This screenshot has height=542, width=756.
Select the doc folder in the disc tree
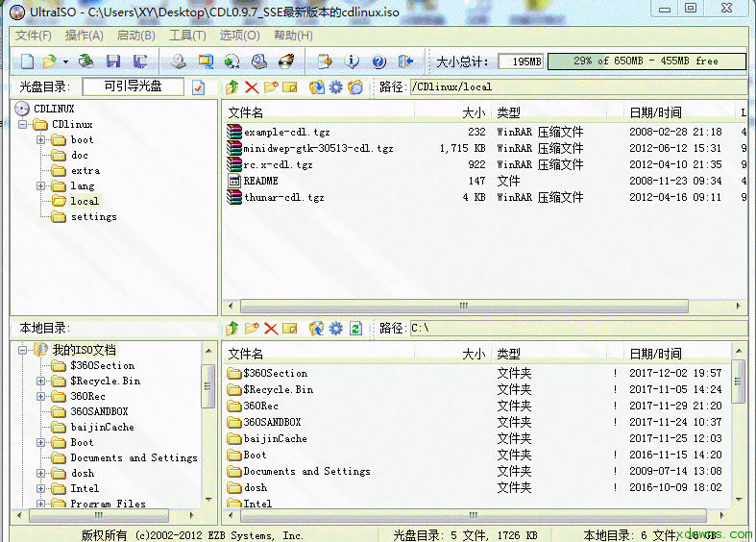click(80, 156)
